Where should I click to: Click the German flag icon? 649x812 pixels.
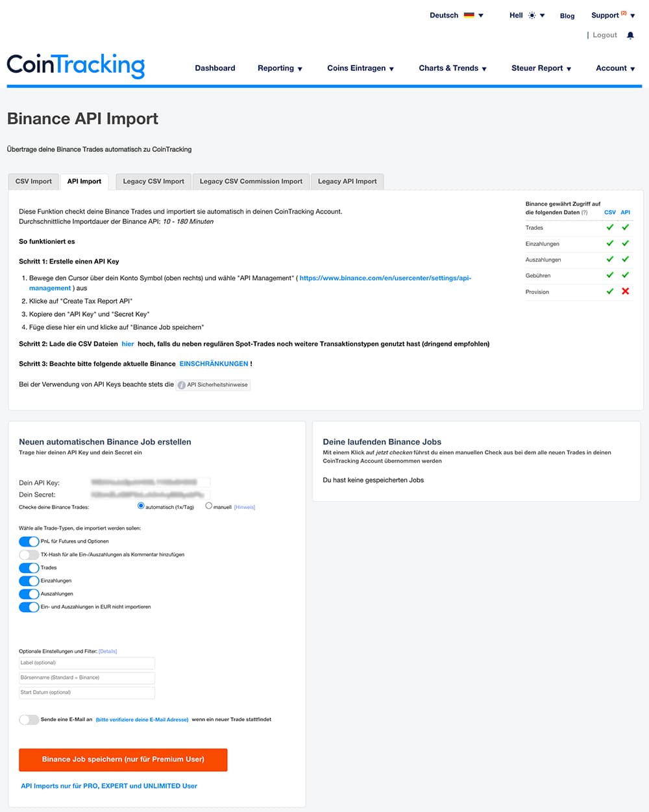tap(469, 15)
